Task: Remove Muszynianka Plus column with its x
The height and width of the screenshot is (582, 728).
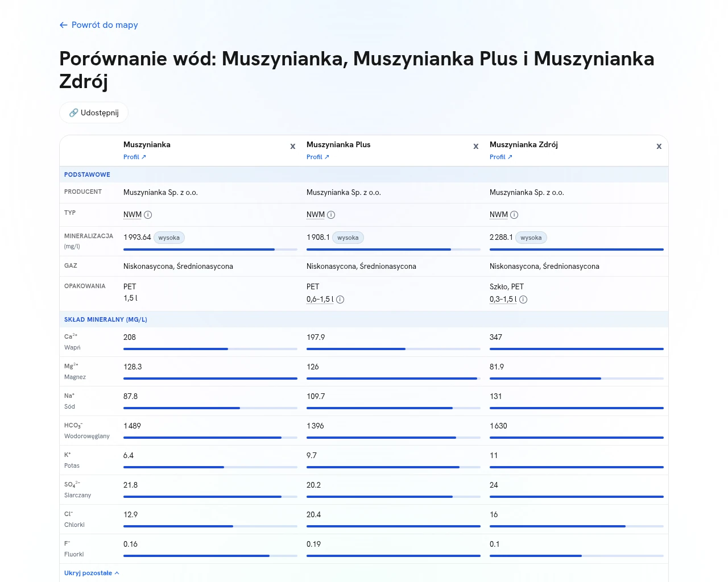Action: point(476,146)
